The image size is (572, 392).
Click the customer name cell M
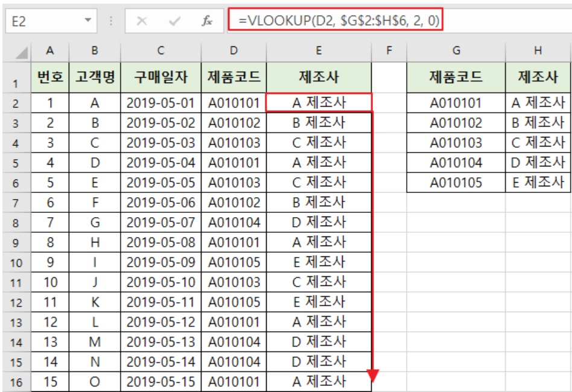pyautogui.click(x=95, y=342)
